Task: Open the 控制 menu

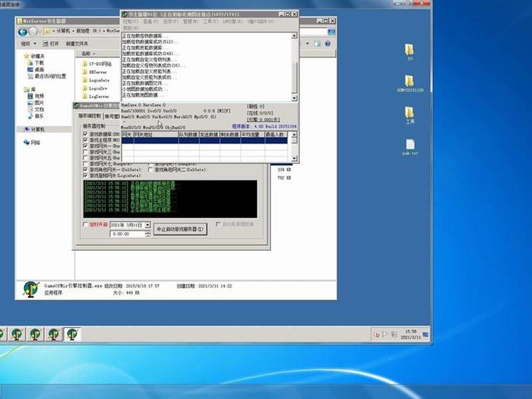Action: pyautogui.click(x=130, y=21)
